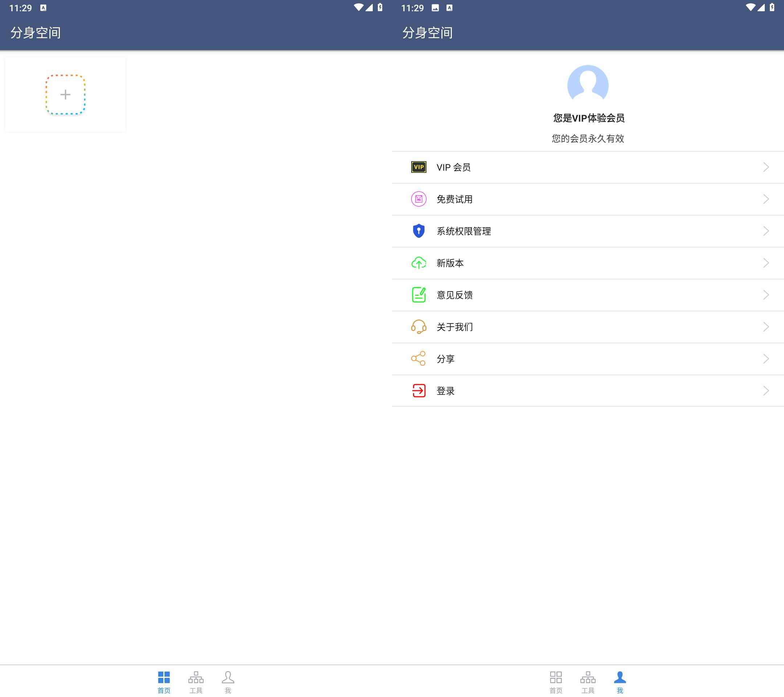
Task: Expand the 分享 row chevron
Action: (765, 359)
